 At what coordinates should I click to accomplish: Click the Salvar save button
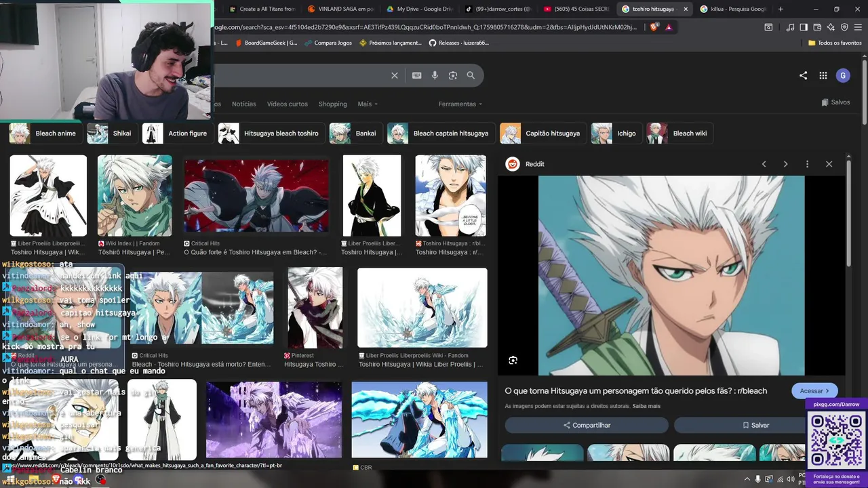coord(755,425)
